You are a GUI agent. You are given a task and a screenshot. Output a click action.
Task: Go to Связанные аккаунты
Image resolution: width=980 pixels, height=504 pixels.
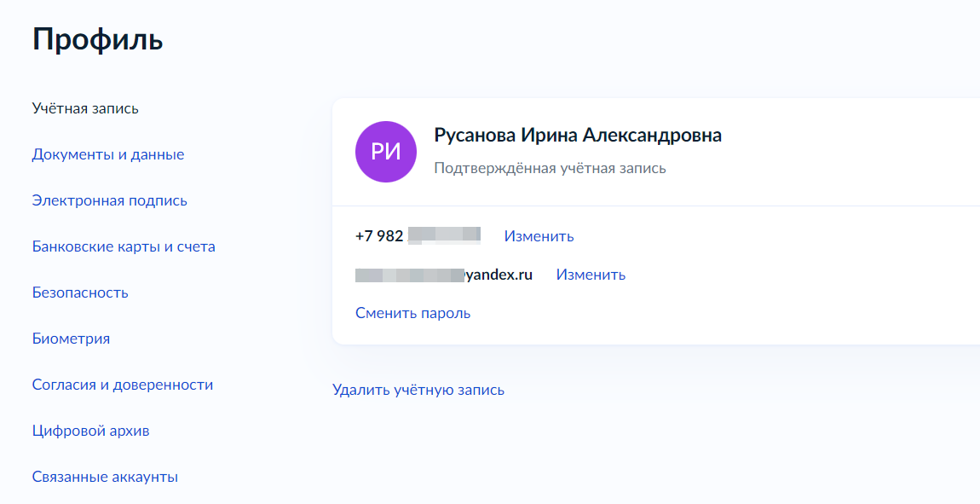(x=105, y=476)
